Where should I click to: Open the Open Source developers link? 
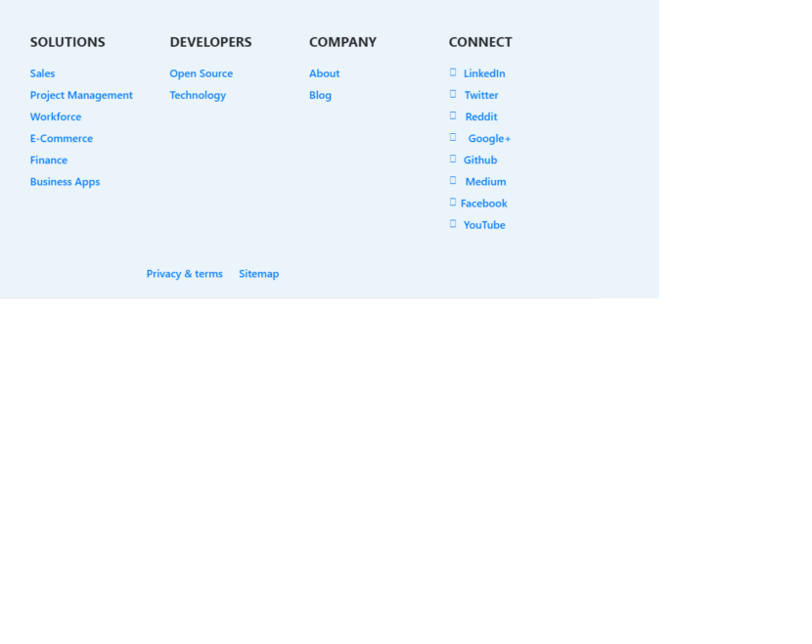(x=201, y=73)
